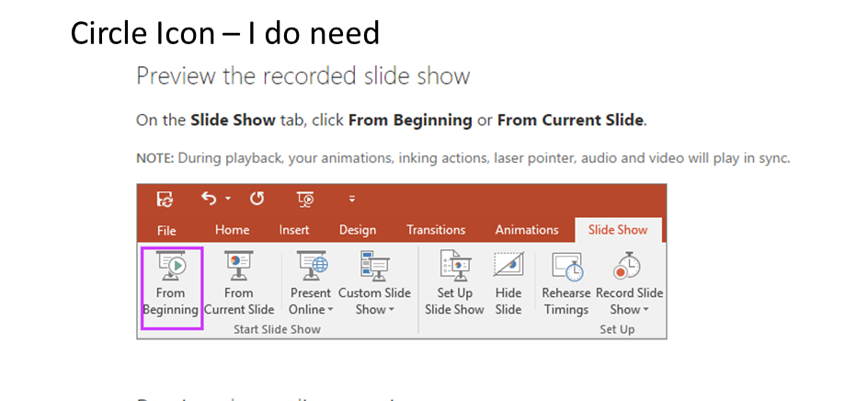Switch to the Transitions tab

[436, 230]
